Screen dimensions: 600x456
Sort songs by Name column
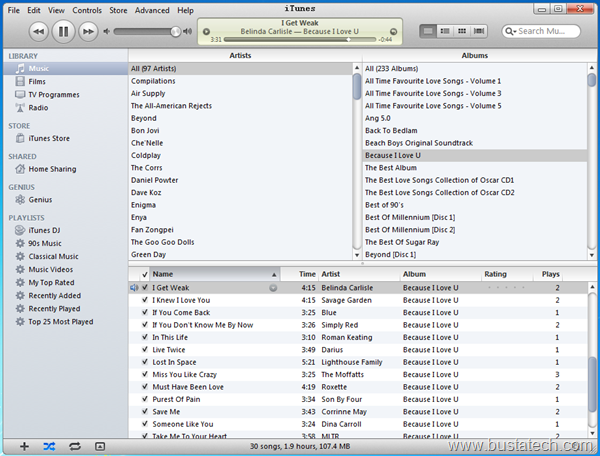click(x=215, y=274)
